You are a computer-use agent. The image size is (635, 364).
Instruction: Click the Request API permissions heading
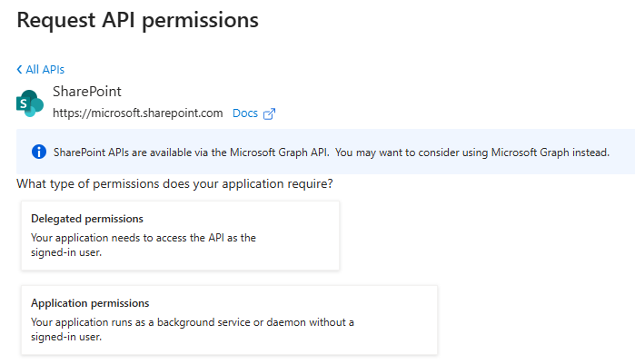pos(137,19)
